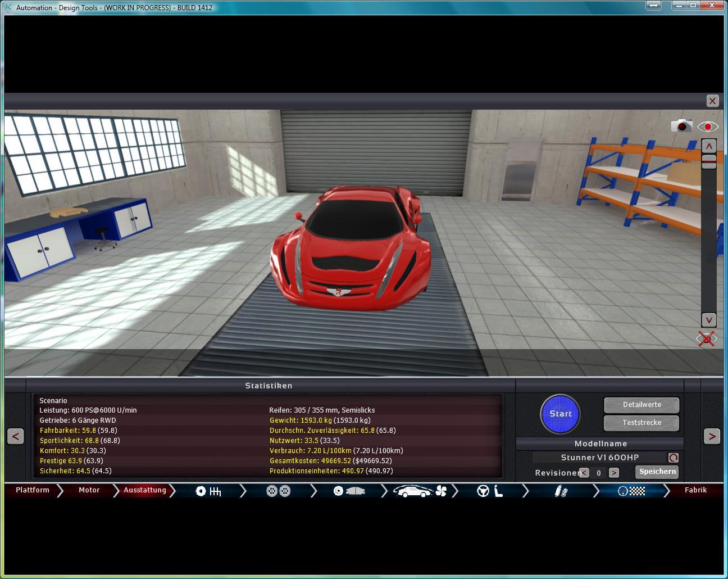This screenshot has height=579, width=728.
Task: Open the gauge and checkered flag testing tab
Action: (x=631, y=491)
